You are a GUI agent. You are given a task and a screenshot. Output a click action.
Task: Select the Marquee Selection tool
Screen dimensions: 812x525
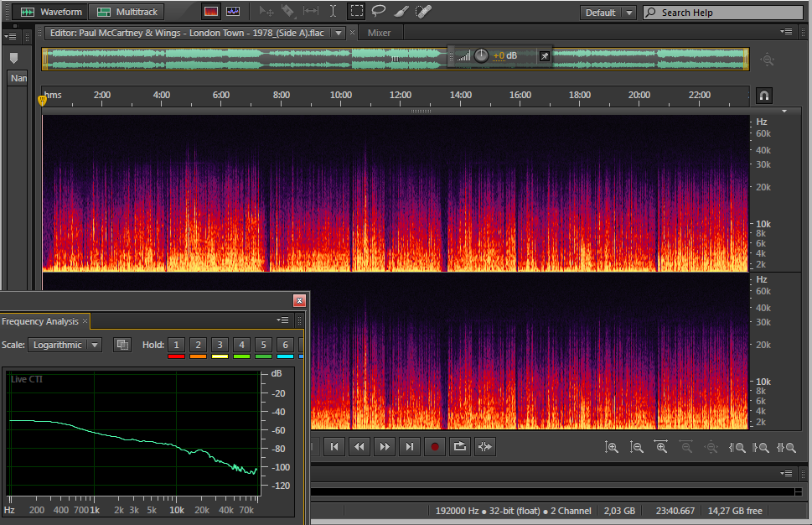[x=356, y=12]
